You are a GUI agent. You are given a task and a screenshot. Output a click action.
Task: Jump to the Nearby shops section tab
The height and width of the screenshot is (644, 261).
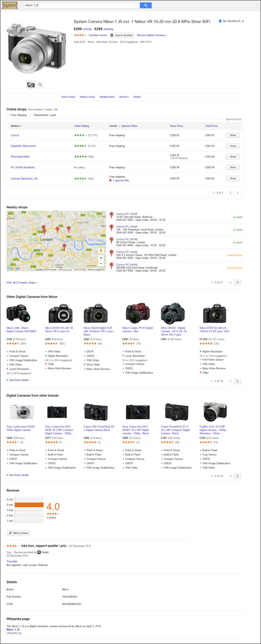point(88,97)
